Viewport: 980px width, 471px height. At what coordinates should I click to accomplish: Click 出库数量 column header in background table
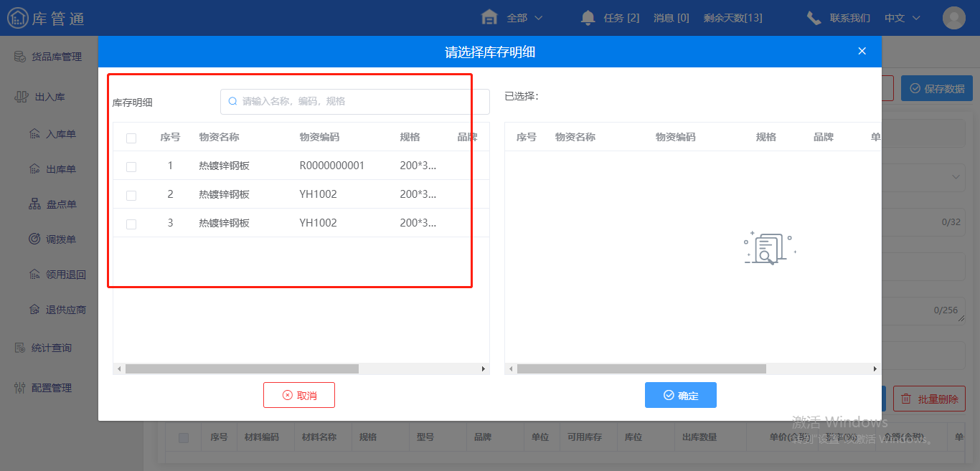coord(699,437)
